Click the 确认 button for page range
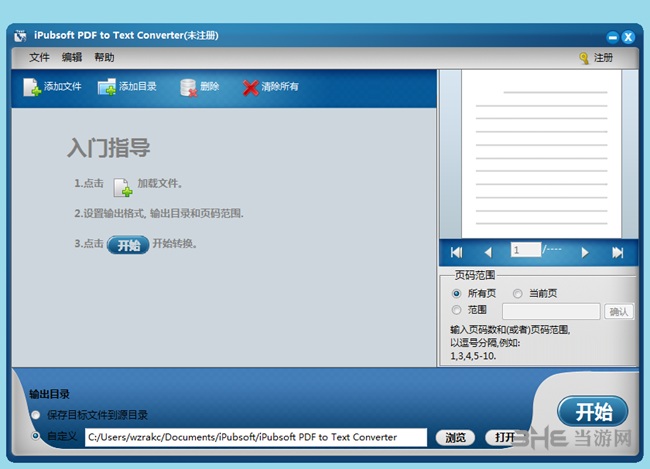This screenshot has width=650, height=469. [619, 311]
